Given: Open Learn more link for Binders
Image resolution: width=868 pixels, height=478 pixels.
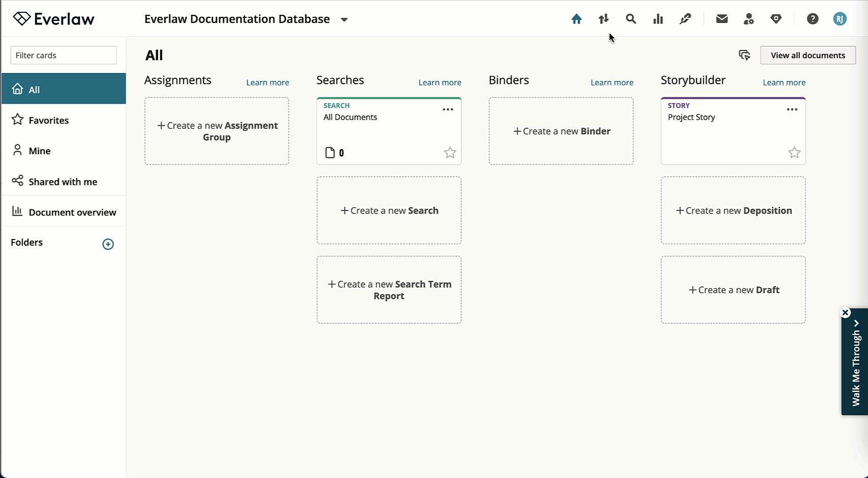Looking at the screenshot, I should [612, 82].
